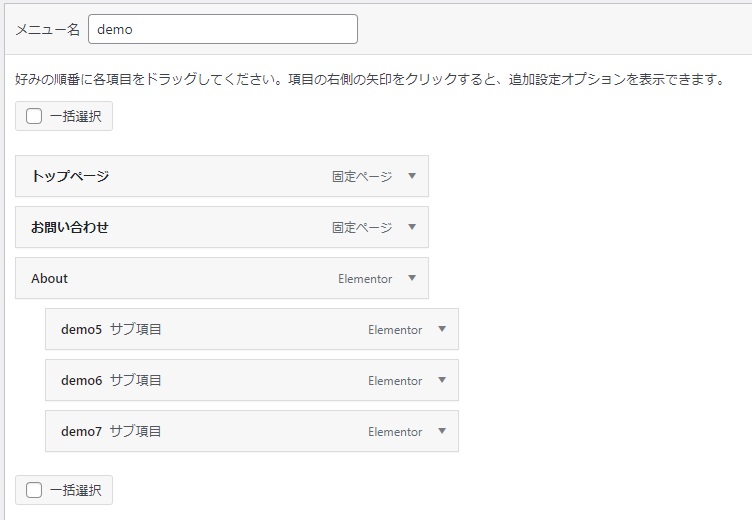Click the メニュー名 label
Viewport: 752px width, 520px height.
[47, 30]
